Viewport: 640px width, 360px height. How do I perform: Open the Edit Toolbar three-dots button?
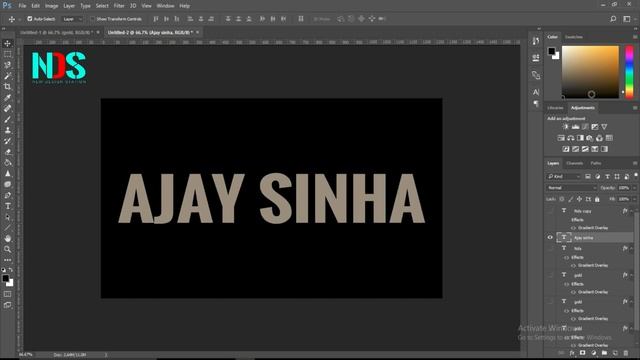[7, 260]
